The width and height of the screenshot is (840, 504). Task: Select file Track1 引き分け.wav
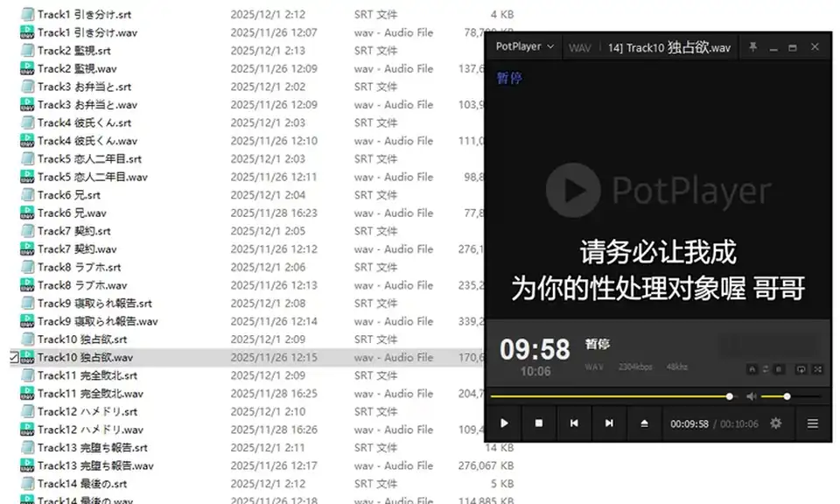(x=87, y=32)
